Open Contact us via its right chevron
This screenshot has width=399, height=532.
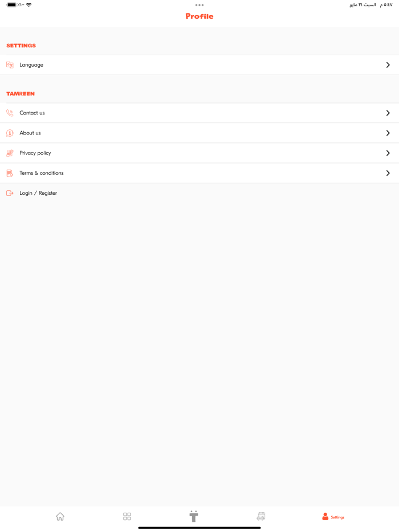[x=388, y=112]
